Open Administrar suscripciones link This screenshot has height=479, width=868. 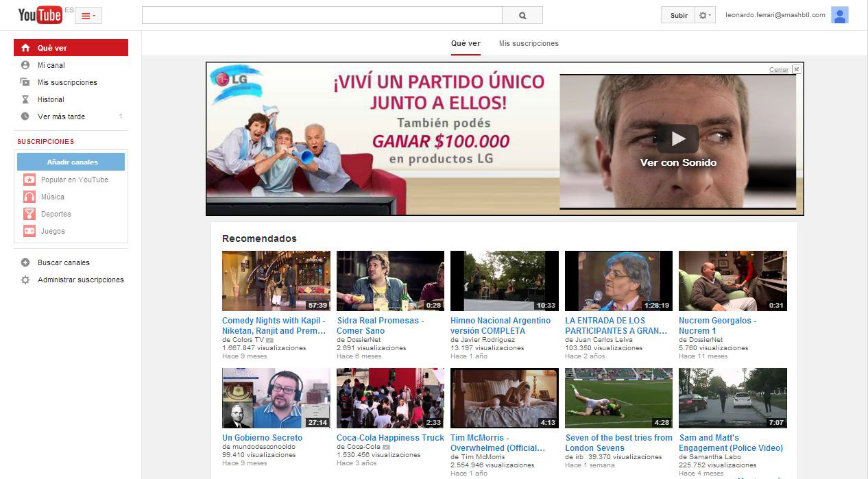(x=81, y=280)
